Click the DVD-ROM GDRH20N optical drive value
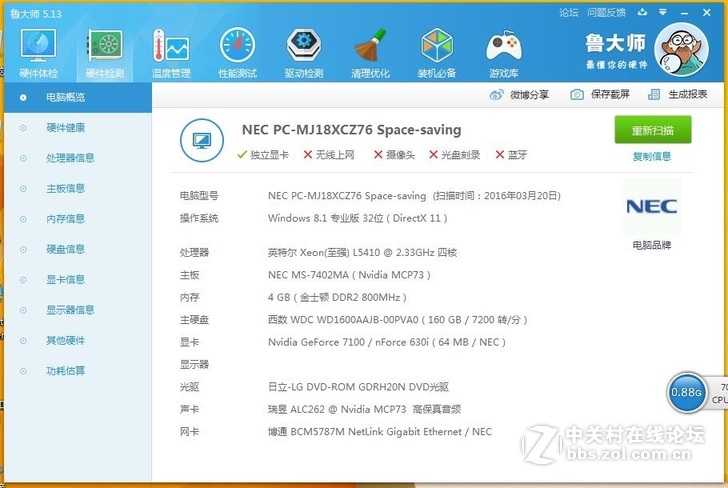Viewport: 728px width, 488px height. 358,387
